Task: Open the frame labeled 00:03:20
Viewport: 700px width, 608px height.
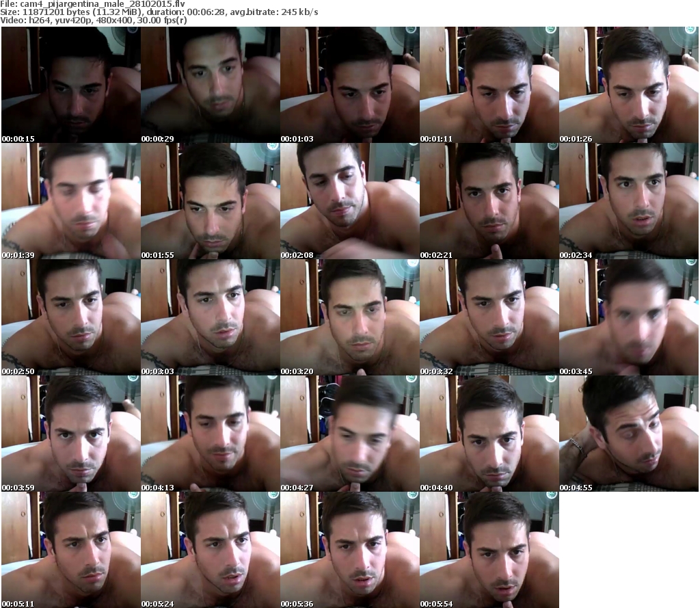Action: click(x=350, y=317)
